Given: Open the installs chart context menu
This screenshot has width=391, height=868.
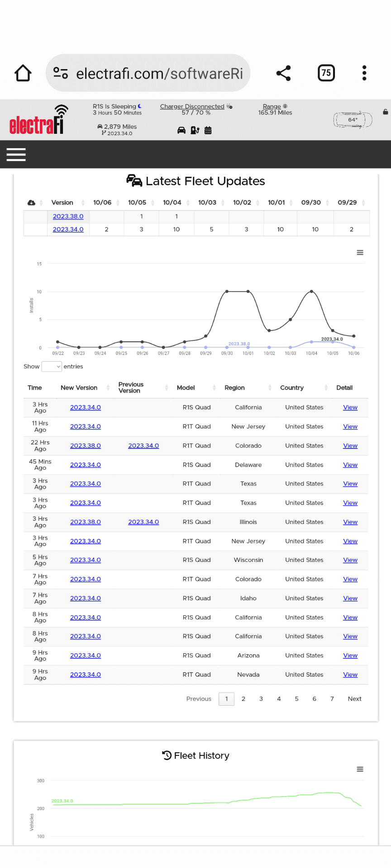Looking at the screenshot, I should tap(360, 252).
